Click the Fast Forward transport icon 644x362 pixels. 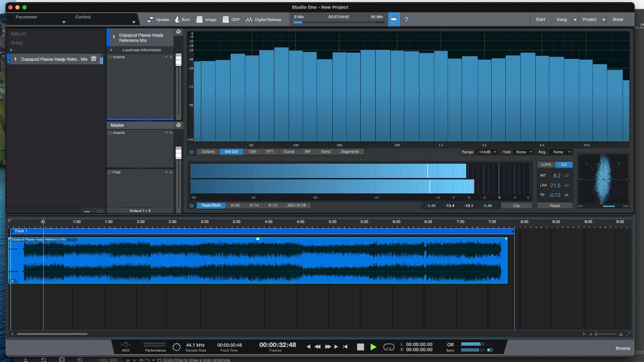(x=328, y=347)
